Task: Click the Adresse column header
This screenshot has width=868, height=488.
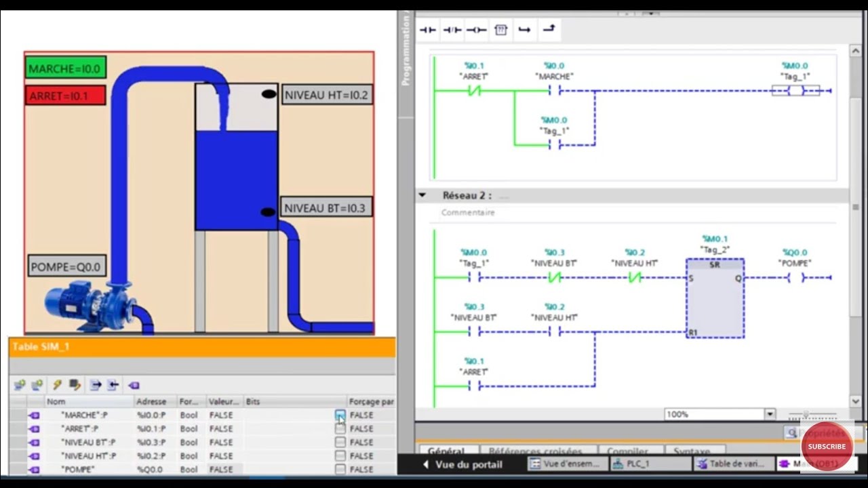Action: (155, 401)
